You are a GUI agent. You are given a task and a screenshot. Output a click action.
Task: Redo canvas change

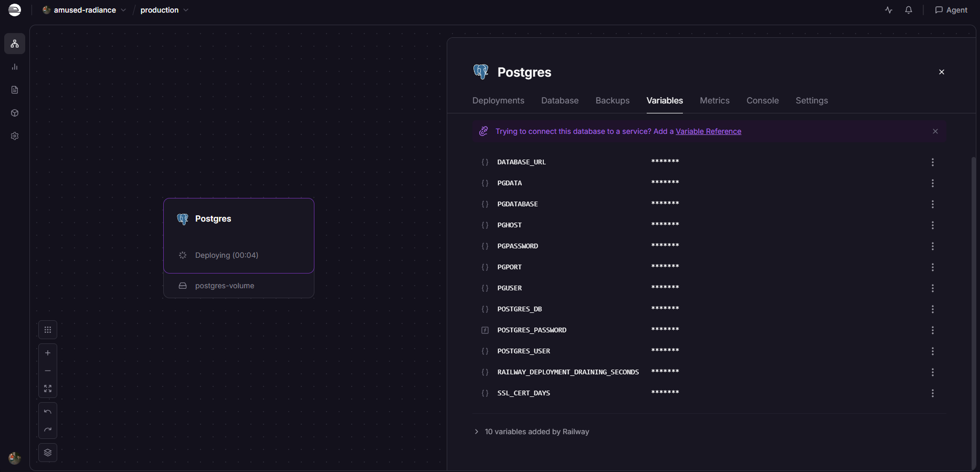click(x=48, y=429)
